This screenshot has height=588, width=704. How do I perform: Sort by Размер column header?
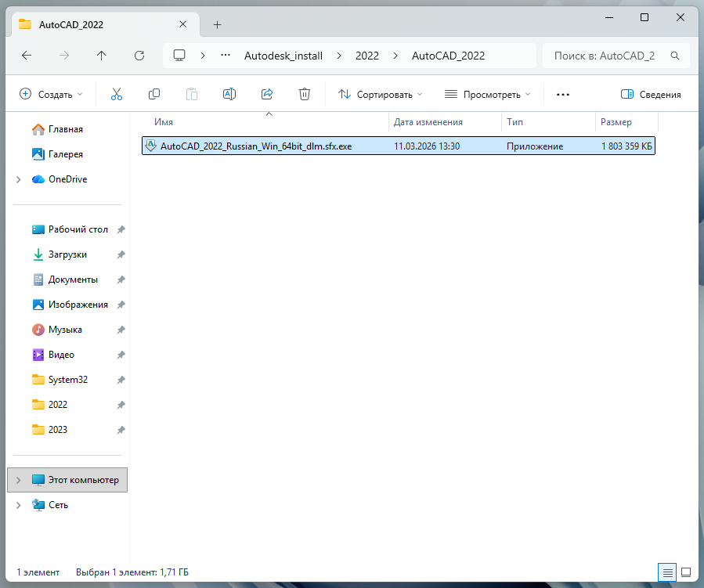[x=616, y=122]
